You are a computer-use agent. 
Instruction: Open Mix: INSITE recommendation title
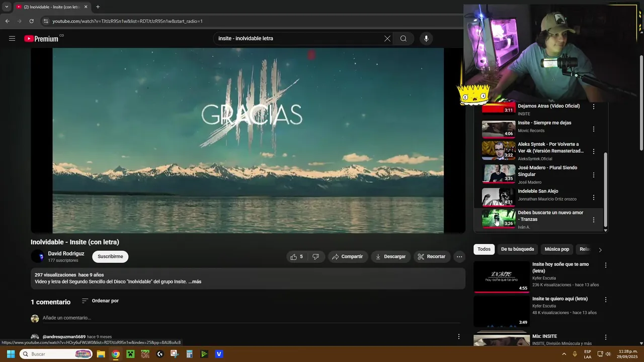[544, 336]
